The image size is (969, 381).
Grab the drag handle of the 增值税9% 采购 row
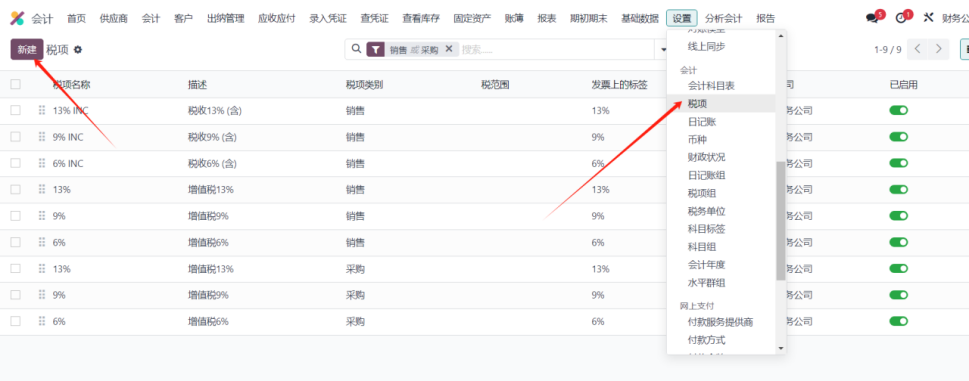(42, 295)
